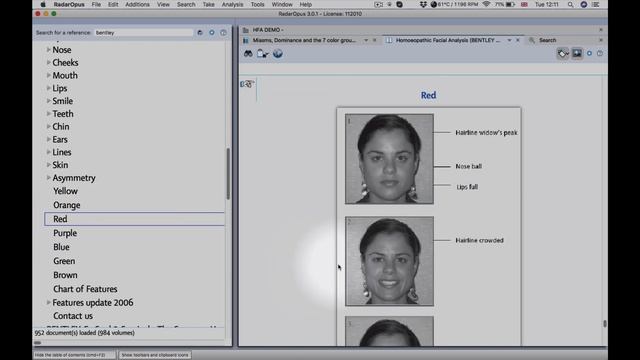Open Spotlight search in menu bar
This screenshot has width=640, height=360.
point(570,4)
